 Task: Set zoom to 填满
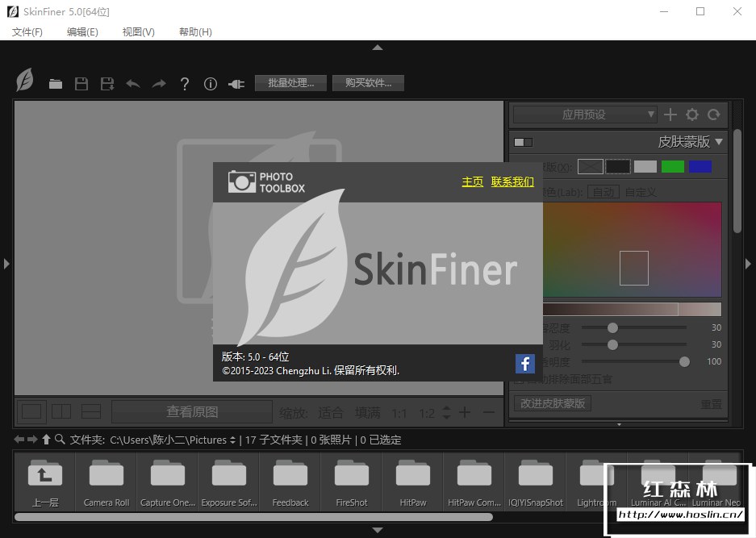click(x=367, y=413)
